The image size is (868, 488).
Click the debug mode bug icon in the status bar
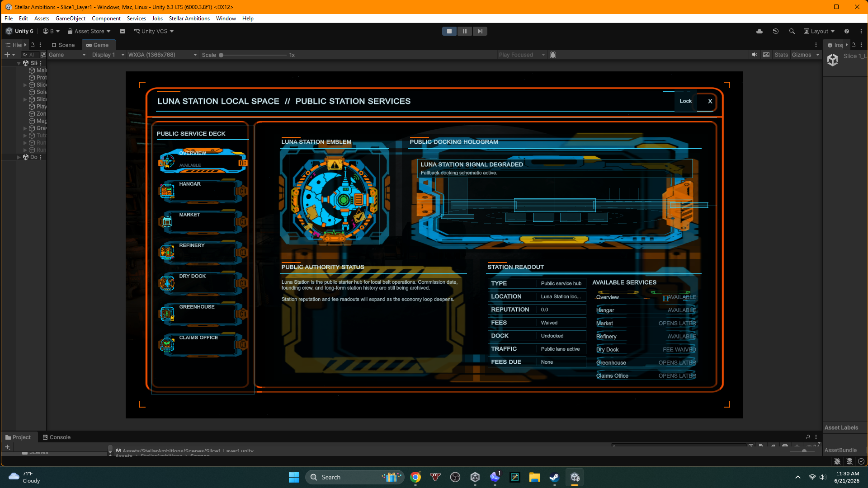click(837, 461)
